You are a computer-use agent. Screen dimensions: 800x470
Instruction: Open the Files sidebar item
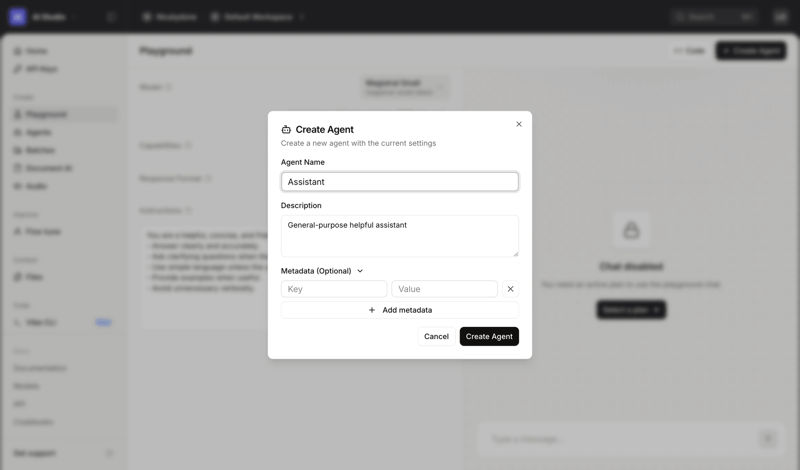(x=36, y=277)
